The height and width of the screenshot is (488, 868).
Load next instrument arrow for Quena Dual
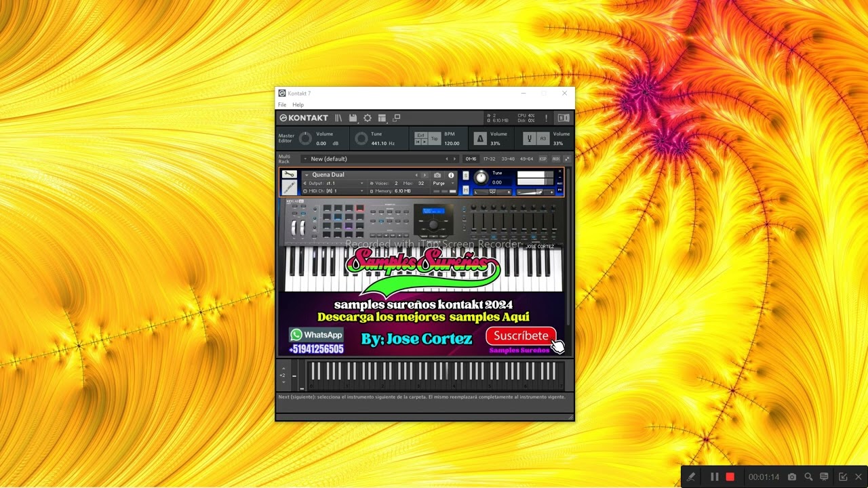[425, 175]
